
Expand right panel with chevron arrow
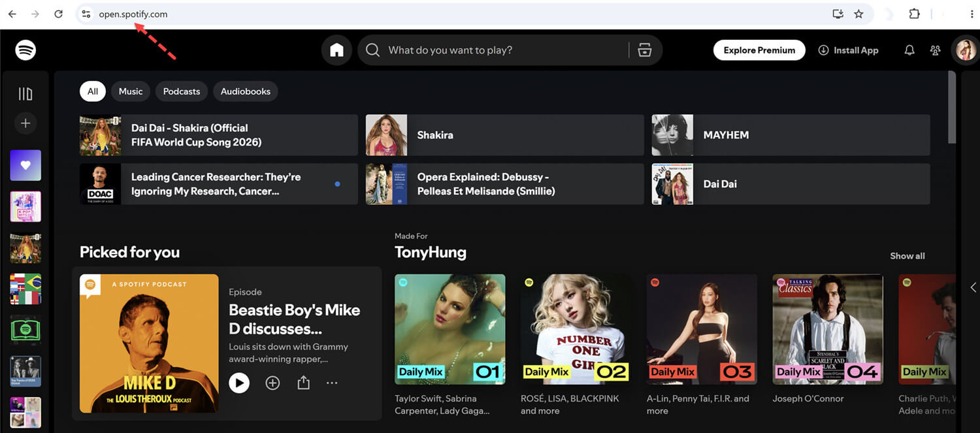pos(973,287)
